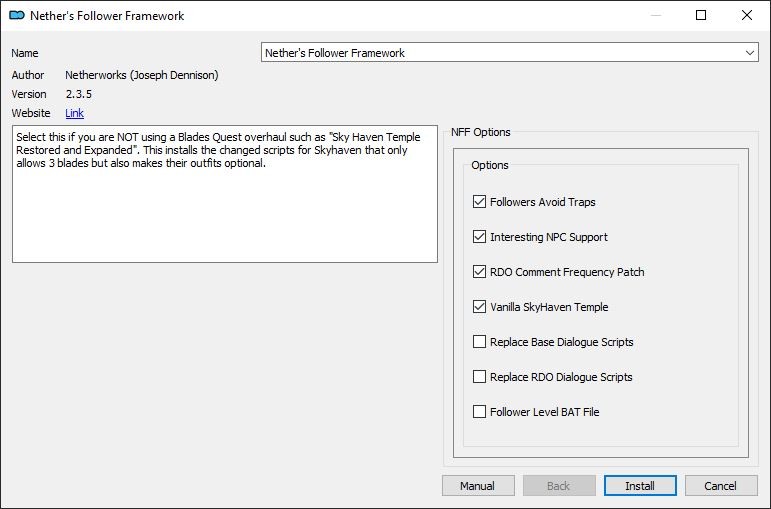Viewport: 771px width, 509px height.
Task: Toggle Interesting NPC Support checkbox
Action: pos(479,237)
